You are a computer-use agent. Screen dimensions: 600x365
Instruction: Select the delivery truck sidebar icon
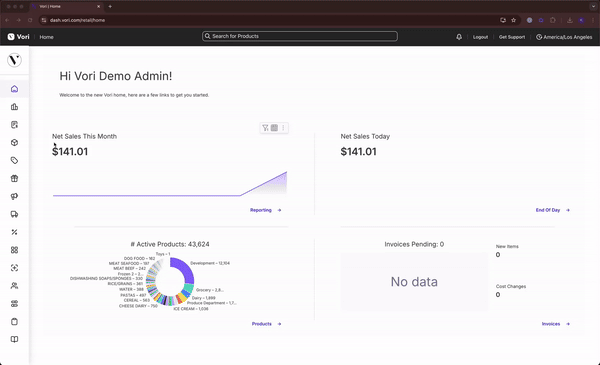point(14,214)
